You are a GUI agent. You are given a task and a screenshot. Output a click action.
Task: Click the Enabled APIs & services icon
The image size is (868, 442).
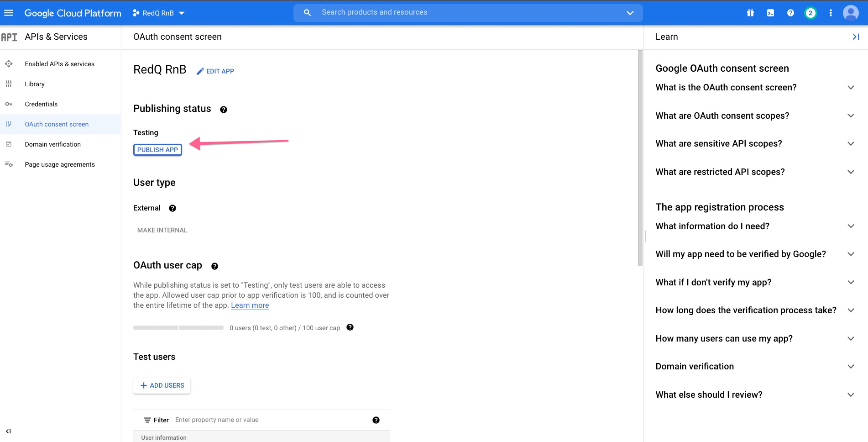click(9, 64)
